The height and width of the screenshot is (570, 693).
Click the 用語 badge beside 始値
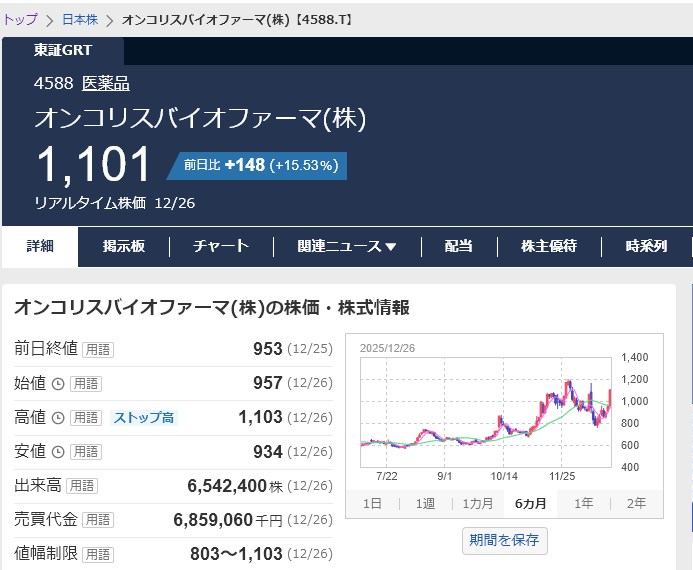(x=86, y=383)
